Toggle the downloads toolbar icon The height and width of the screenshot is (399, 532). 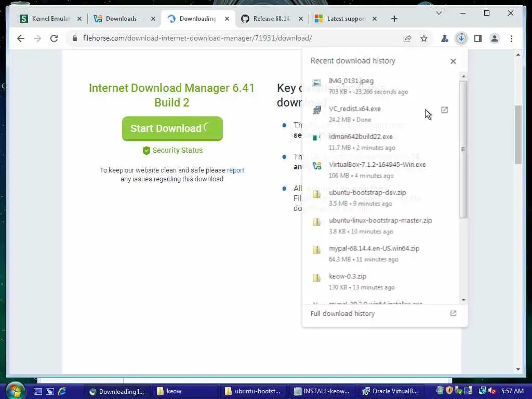[x=461, y=38]
